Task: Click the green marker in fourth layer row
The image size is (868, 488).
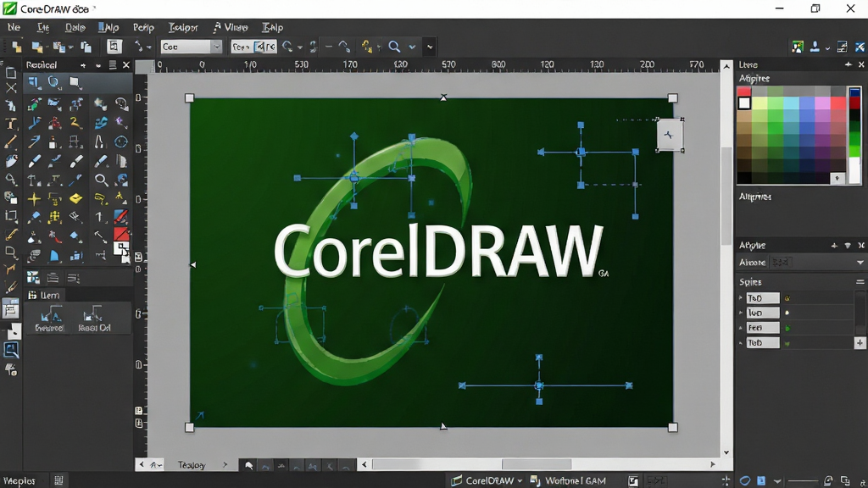Action: point(787,343)
